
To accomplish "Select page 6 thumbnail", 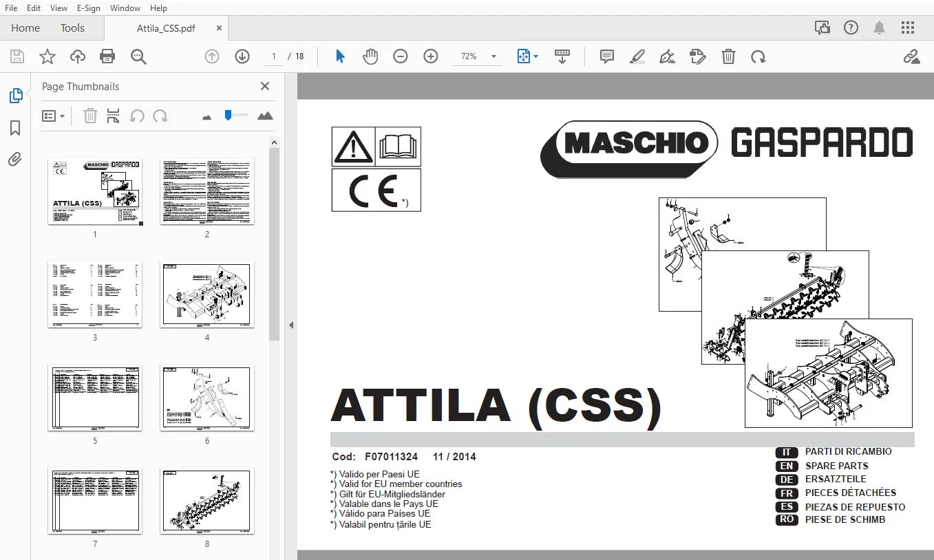I will click(x=207, y=398).
